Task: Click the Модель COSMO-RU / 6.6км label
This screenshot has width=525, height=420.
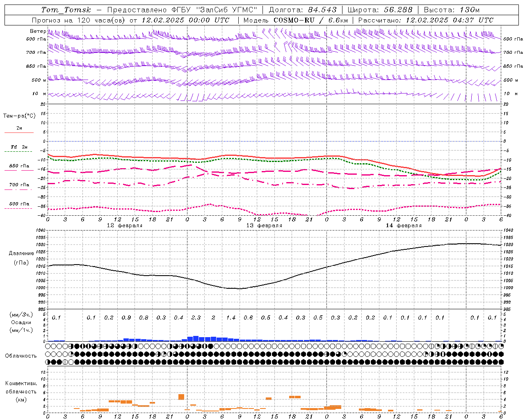Action: click(x=296, y=20)
